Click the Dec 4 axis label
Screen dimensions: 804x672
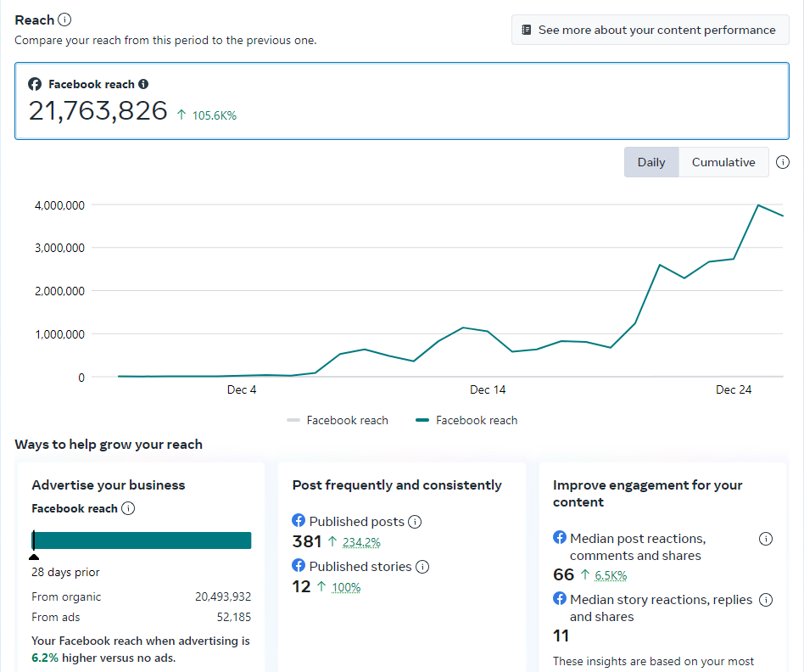pyautogui.click(x=242, y=389)
